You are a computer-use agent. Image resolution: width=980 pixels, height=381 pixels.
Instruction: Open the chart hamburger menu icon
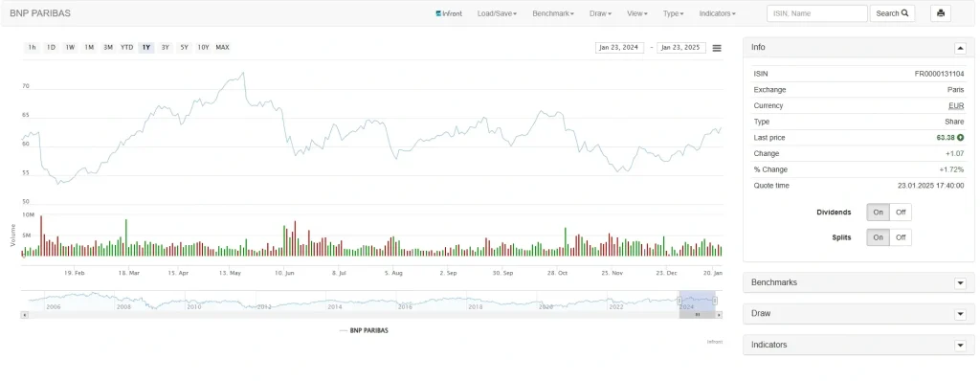717,48
